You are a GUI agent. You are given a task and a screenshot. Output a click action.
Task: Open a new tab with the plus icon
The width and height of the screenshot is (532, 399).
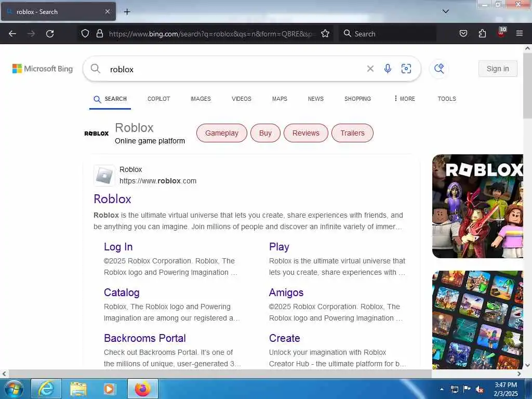(127, 12)
